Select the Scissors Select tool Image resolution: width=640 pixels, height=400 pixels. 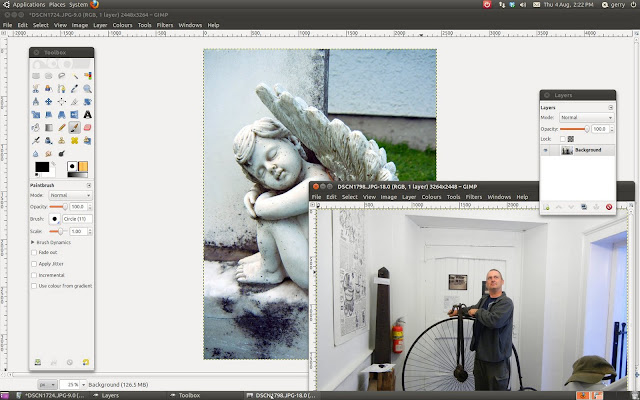pos(36,89)
